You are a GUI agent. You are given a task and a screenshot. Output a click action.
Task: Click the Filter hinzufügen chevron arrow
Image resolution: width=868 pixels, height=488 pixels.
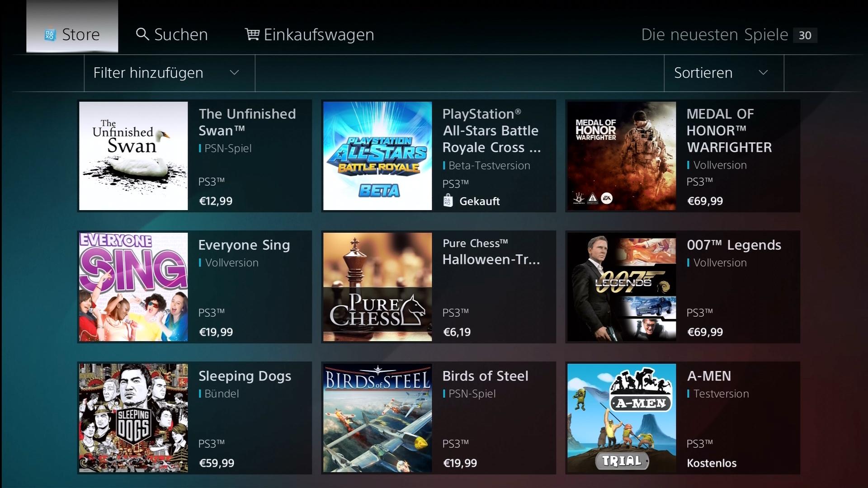tap(236, 72)
